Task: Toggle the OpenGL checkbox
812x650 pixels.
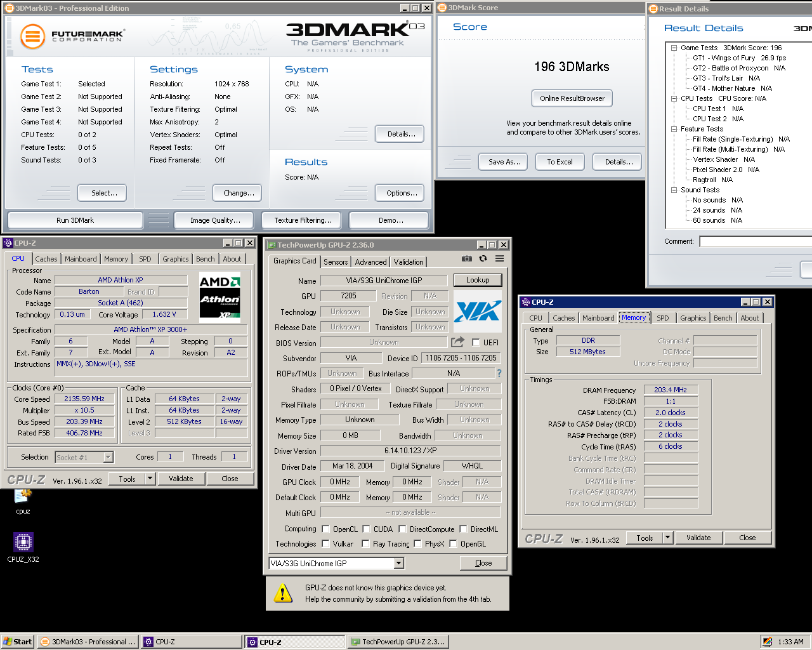Action: tap(453, 543)
